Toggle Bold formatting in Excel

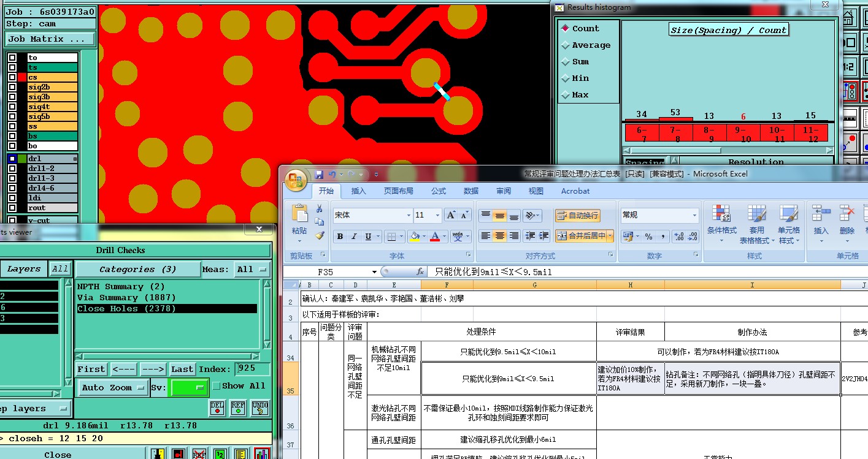coord(340,237)
